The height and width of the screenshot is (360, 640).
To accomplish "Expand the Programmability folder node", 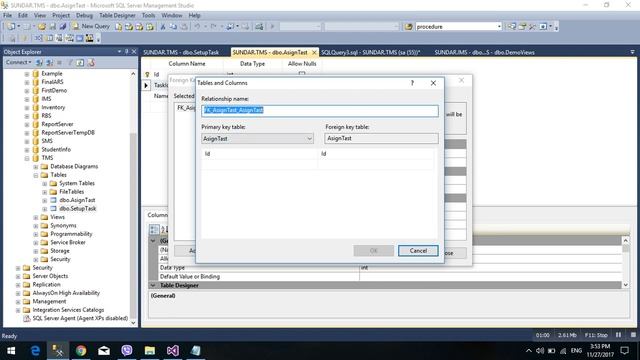I will coord(36,234).
